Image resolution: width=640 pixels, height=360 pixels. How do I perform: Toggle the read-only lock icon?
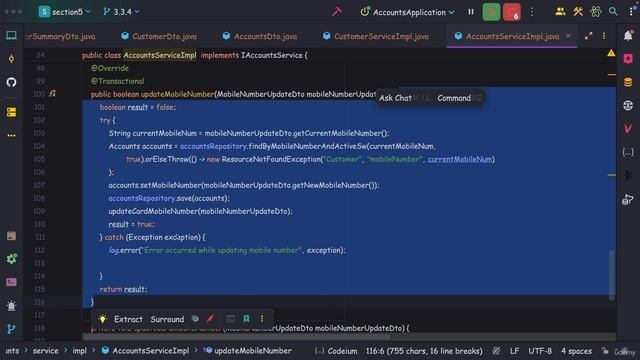(x=605, y=351)
